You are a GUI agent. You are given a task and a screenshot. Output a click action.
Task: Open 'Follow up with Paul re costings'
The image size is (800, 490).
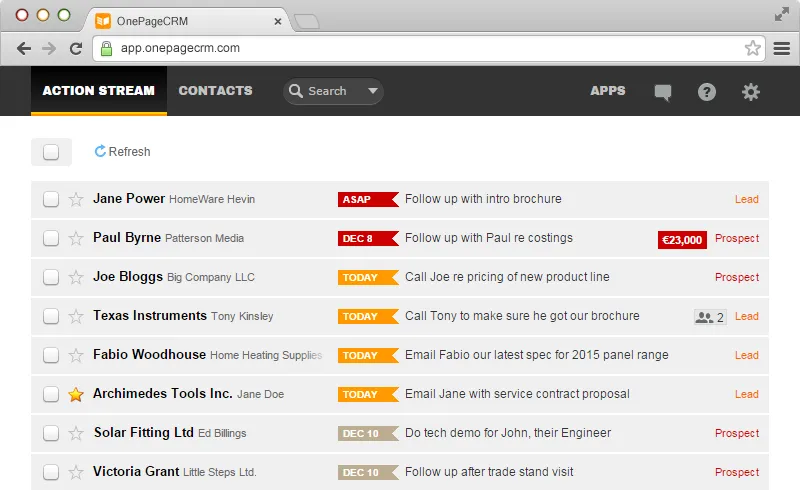tap(489, 238)
